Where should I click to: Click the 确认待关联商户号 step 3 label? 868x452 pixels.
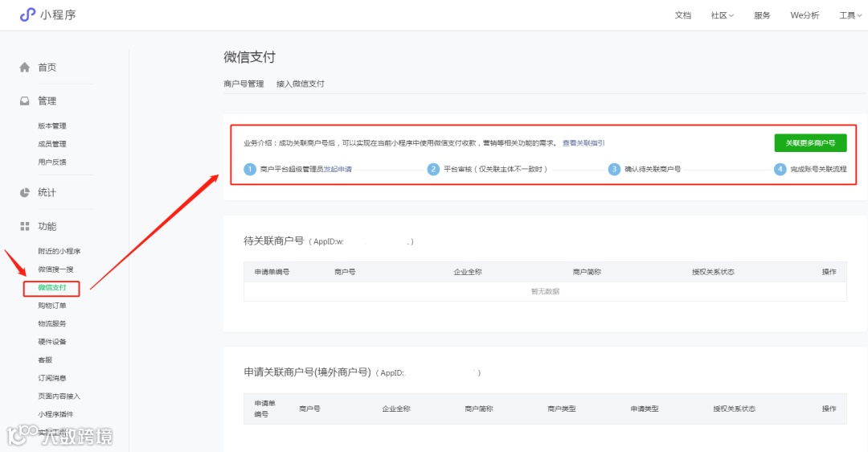coord(653,169)
